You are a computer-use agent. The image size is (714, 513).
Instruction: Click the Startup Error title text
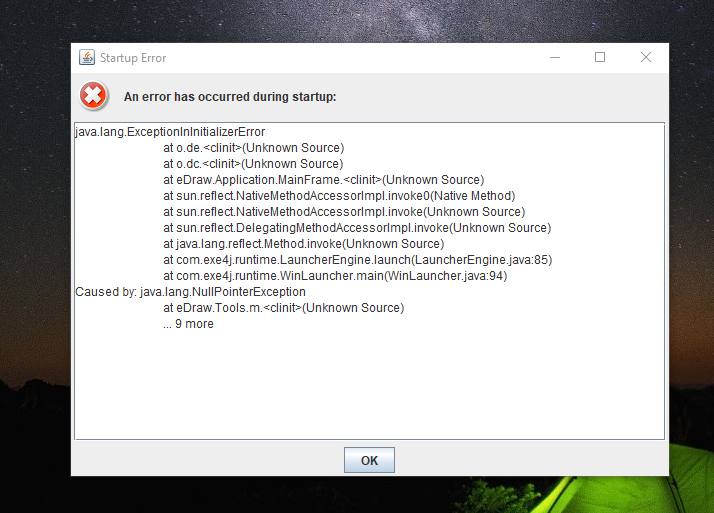point(133,58)
